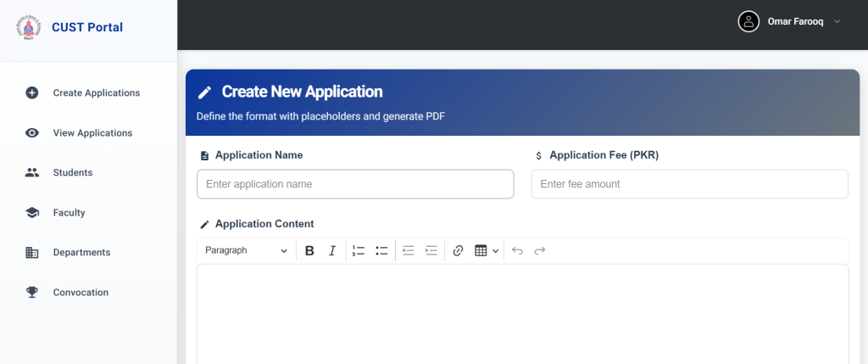
Task: Click the Application Name input field
Action: click(355, 184)
